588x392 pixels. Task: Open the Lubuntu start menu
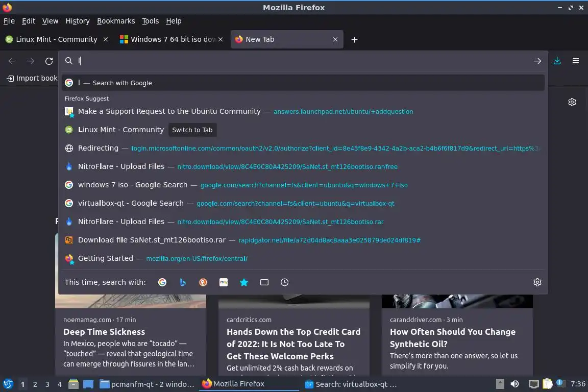[x=8, y=384]
